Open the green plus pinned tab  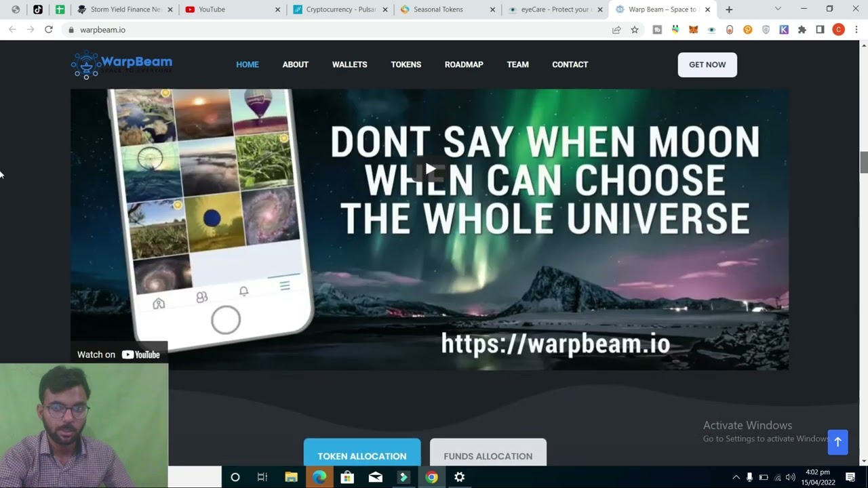point(60,9)
